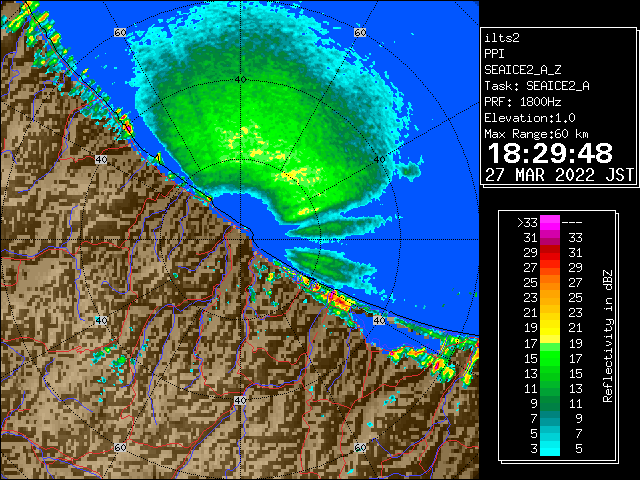Click the '60' ring label at bottom left
Screen dimensions: 640x480
click(120, 447)
